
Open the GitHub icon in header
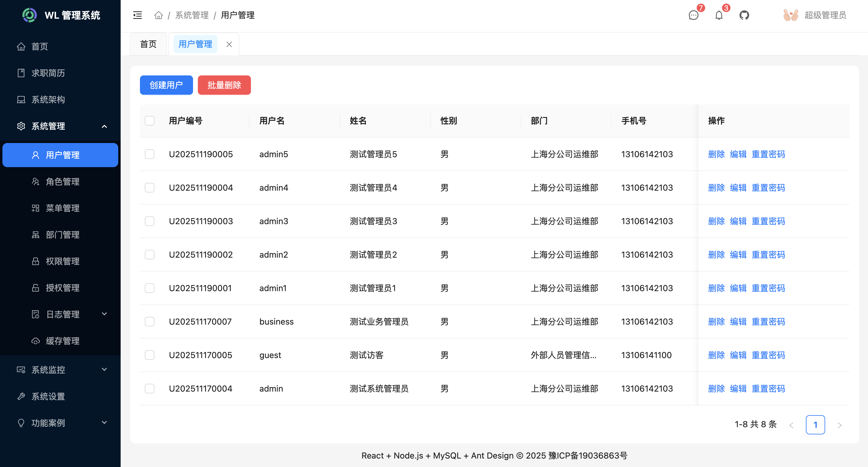[x=744, y=15]
